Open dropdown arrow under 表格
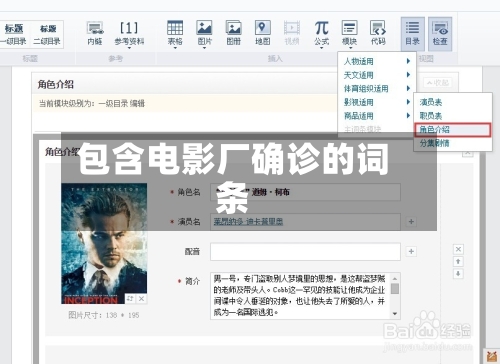Image resolution: width=500 pixels, height=364 pixels. (x=175, y=48)
